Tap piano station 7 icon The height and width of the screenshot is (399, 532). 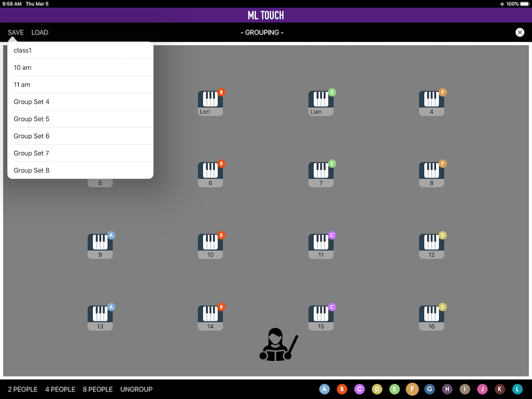(x=321, y=174)
